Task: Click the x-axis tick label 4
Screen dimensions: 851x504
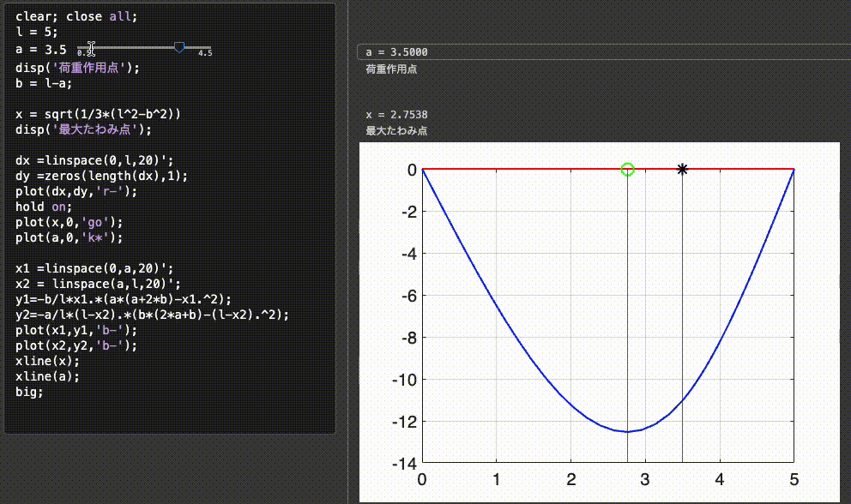Action: pyautogui.click(x=720, y=480)
